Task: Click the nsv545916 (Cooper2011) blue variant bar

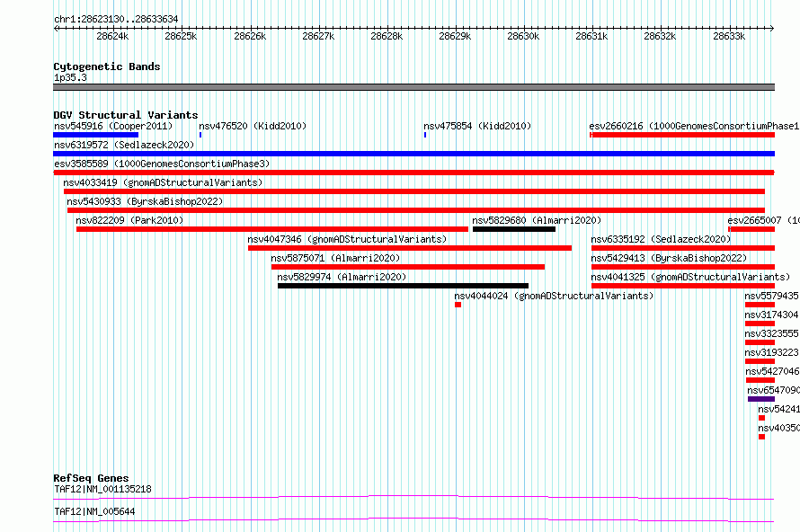Action: [95, 135]
